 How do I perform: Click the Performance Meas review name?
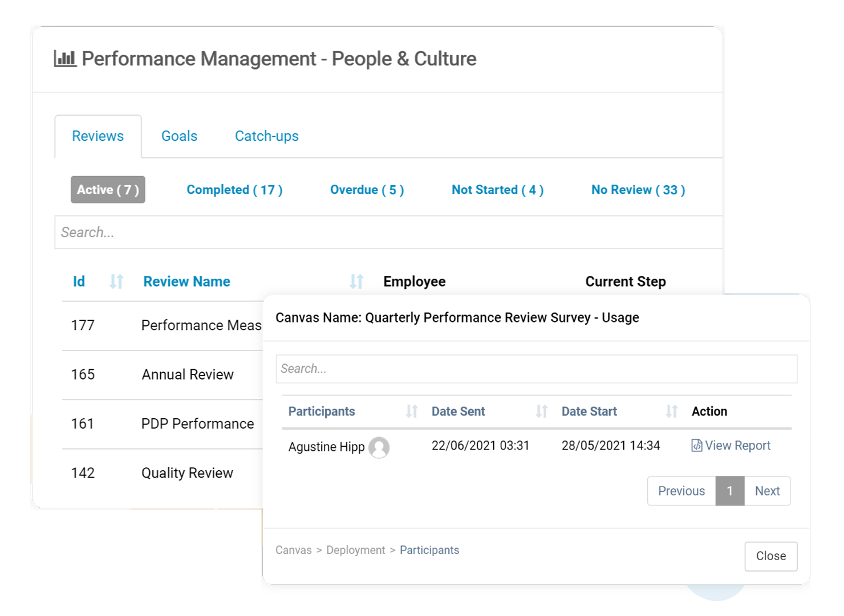[x=201, y=325]
